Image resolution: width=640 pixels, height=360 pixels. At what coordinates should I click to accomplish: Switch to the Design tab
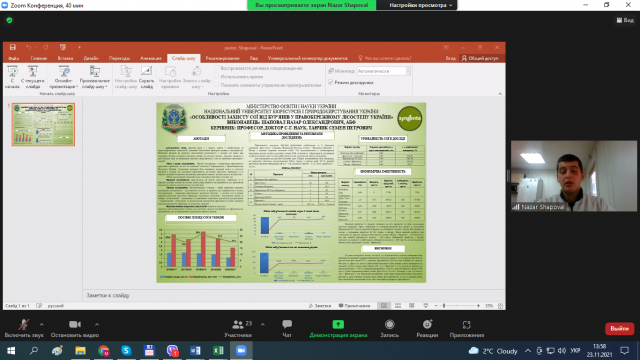coord(91,58)
